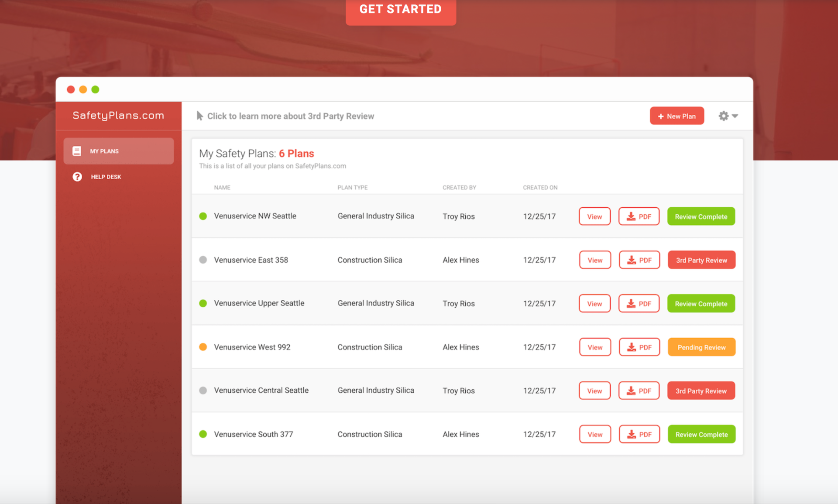This screenshot has height=504, width=838.
Task: View Venuservice Central Seattle plan
Action: point(594,391)
